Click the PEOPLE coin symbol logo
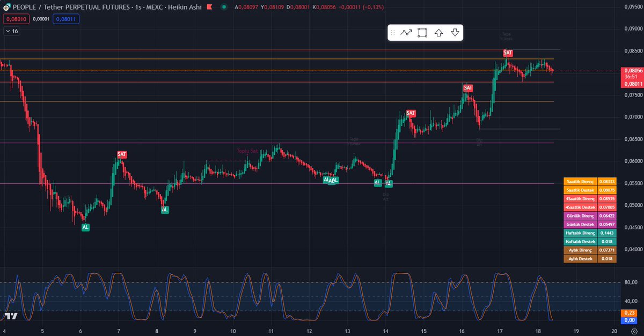Image resolution: width=644 pixels, height=336 pixels. pos(7,7)
